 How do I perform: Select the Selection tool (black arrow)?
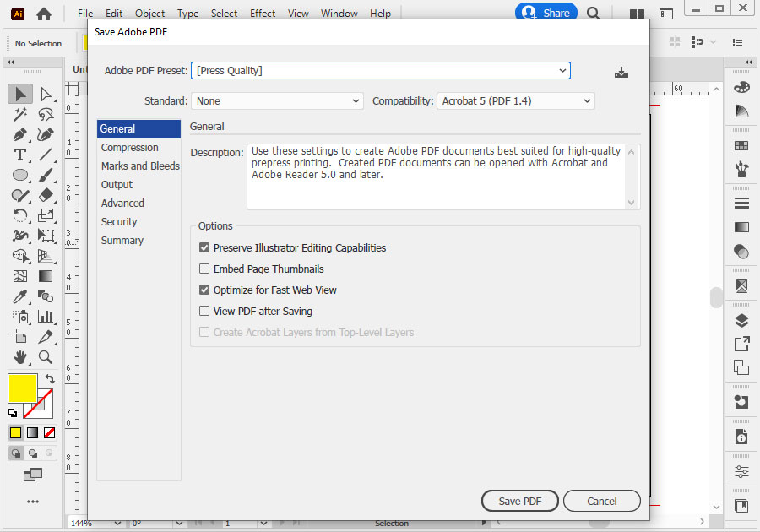click(20, 94)
